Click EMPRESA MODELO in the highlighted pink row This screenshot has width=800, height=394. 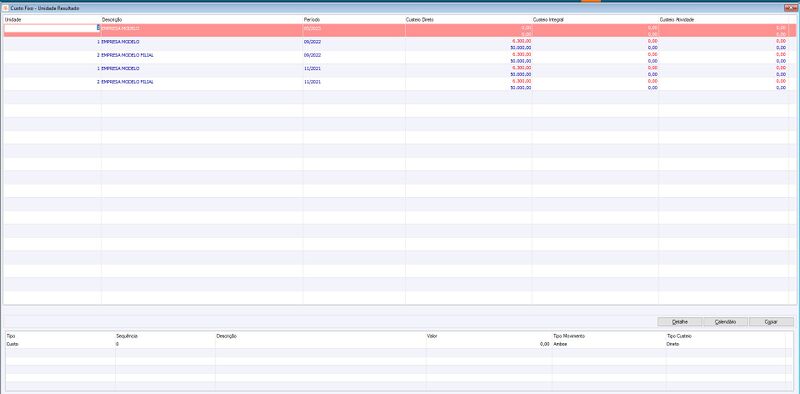pyautogui.click(x=120, y=28)
